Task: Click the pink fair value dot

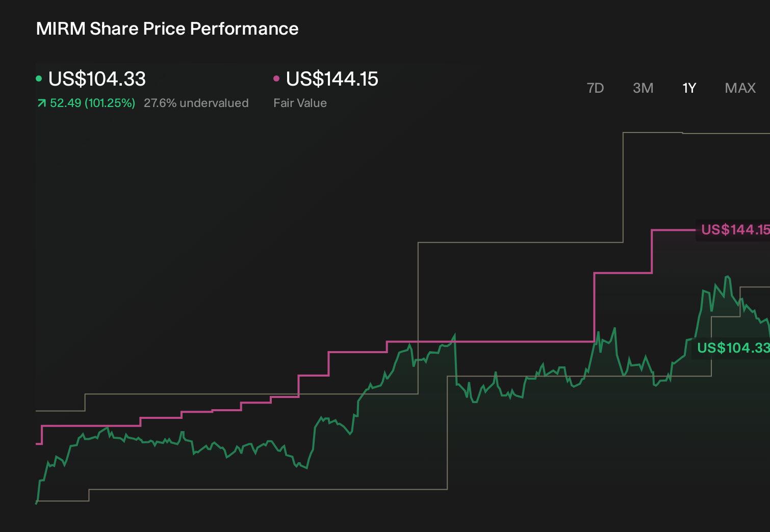Action: click(x=276, y=78)
